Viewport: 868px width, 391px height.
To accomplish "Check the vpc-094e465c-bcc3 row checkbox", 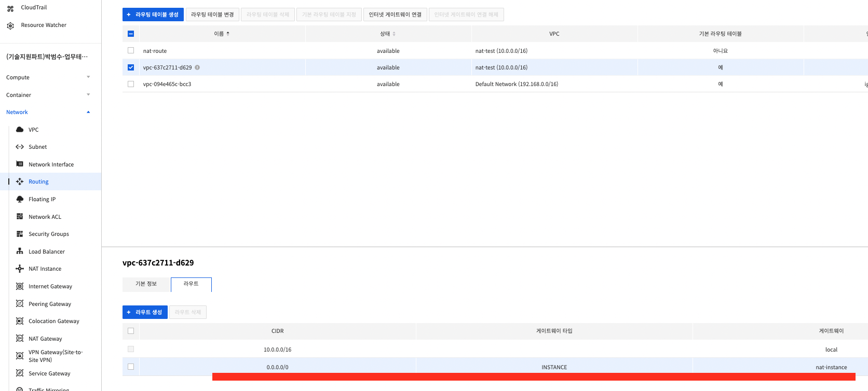I will tap(131, 84).
